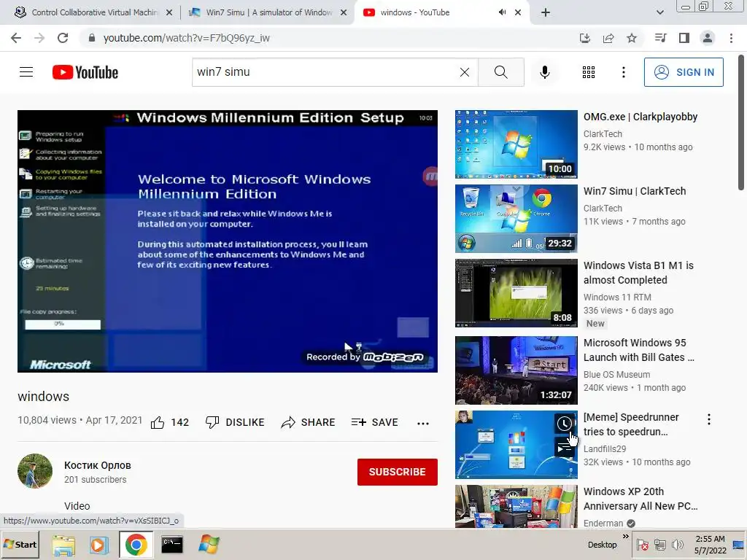Subscribe to Костик Орлов channel
Image resolution: width=747 pixels, height=560 pixels.
(x=398, y=472)
